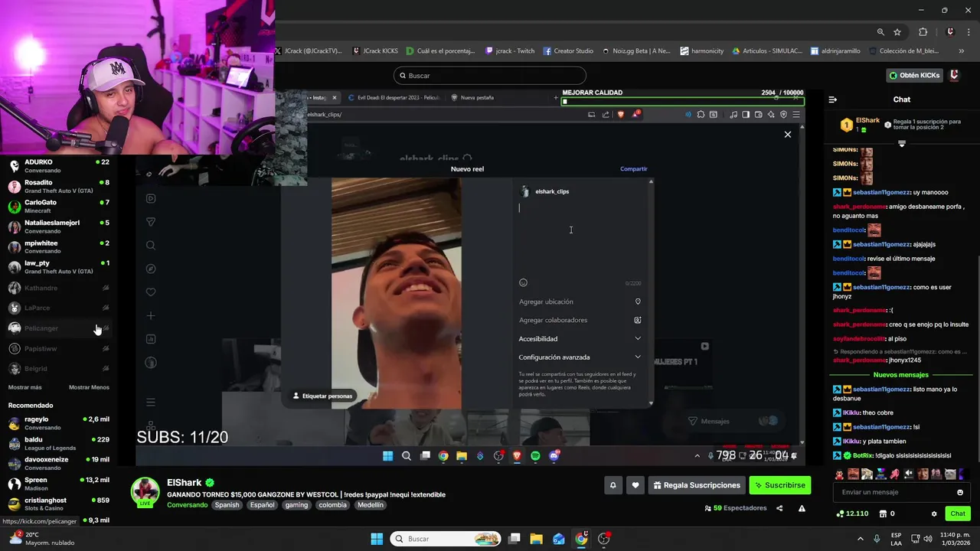Click the Suscribirse button
Image resolution: width=980 pixels, height=551 pixels.
(779, 485)
